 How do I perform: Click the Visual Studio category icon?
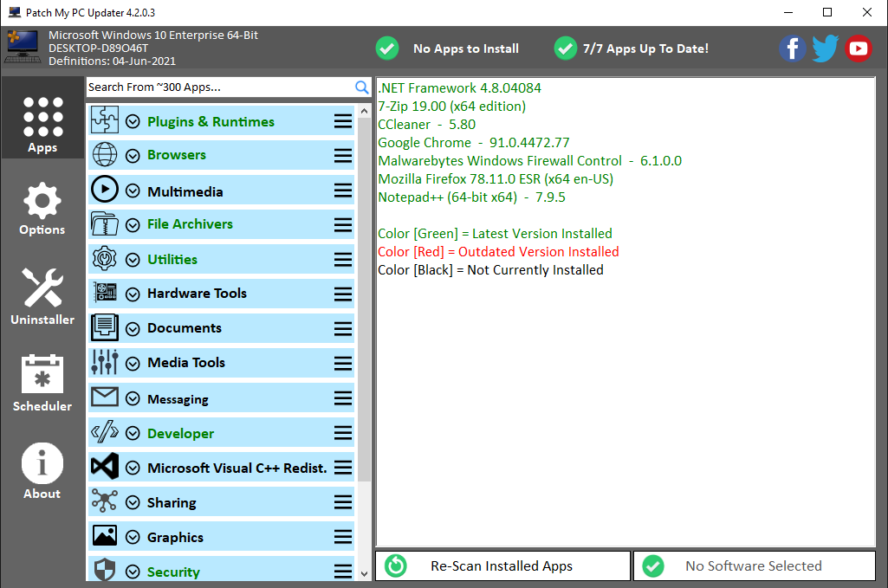(104, 468)
